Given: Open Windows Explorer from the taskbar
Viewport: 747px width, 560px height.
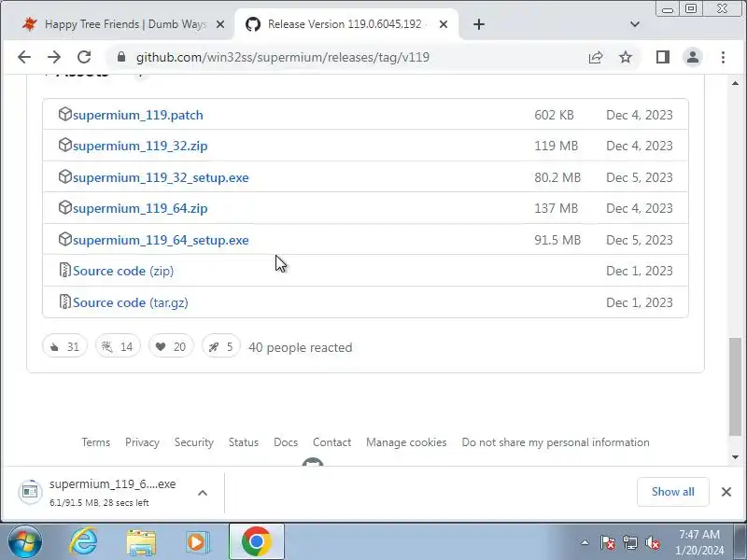Looking at the screenshot, I should [141, 542].
